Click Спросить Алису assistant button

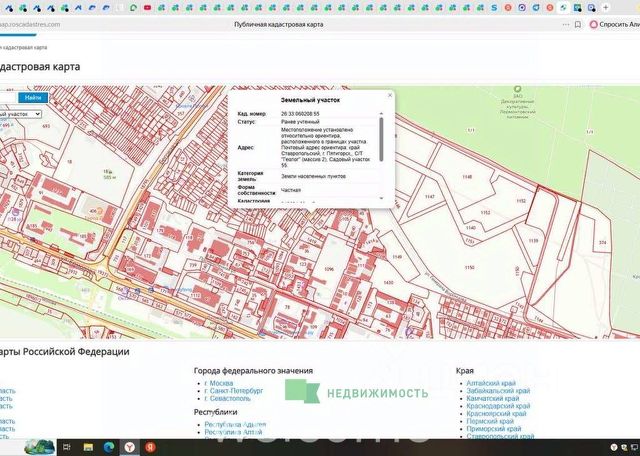click(611, 24)
